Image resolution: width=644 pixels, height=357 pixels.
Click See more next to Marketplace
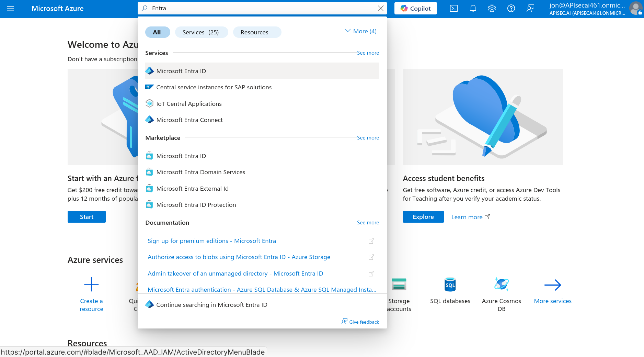(x=368, y=138)
